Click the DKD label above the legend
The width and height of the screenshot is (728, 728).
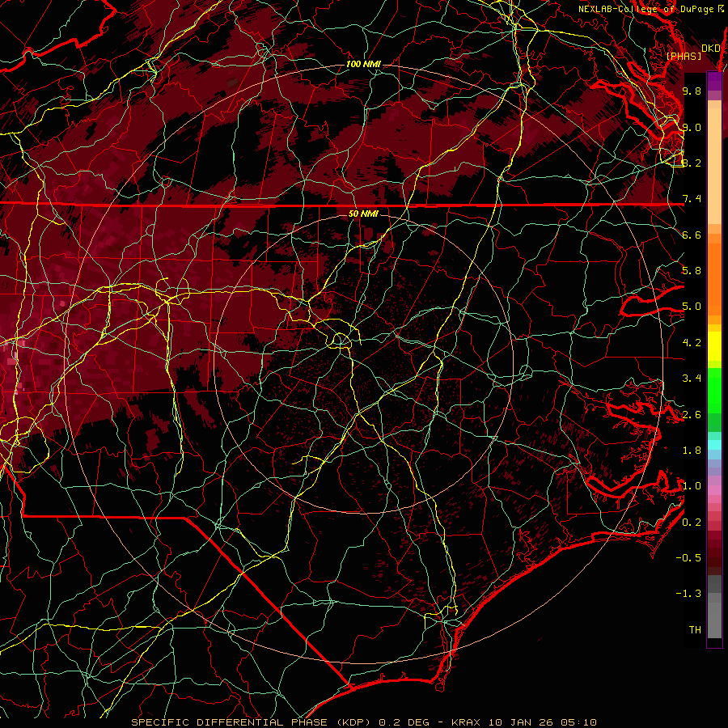click(x=711, y=48)
